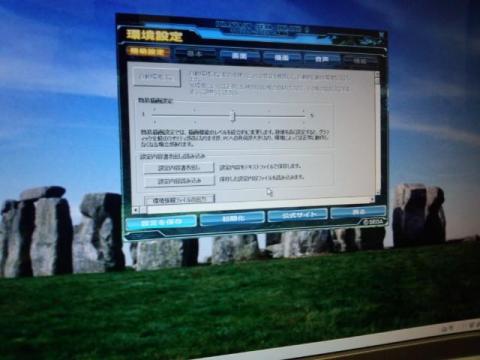Click the vertical scrollbar down arrow

[x=378, y=192]
